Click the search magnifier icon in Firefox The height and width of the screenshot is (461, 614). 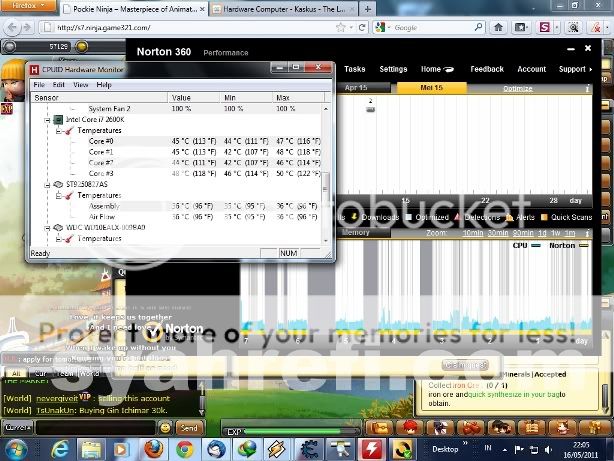(x=478, y=27)
